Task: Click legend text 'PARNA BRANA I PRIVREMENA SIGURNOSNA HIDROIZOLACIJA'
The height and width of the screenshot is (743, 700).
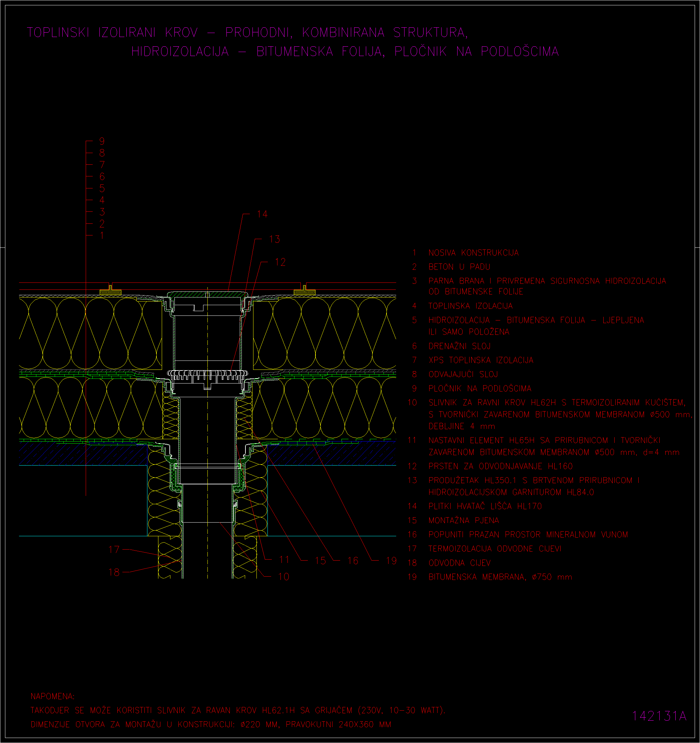Action: click(547, 281)
